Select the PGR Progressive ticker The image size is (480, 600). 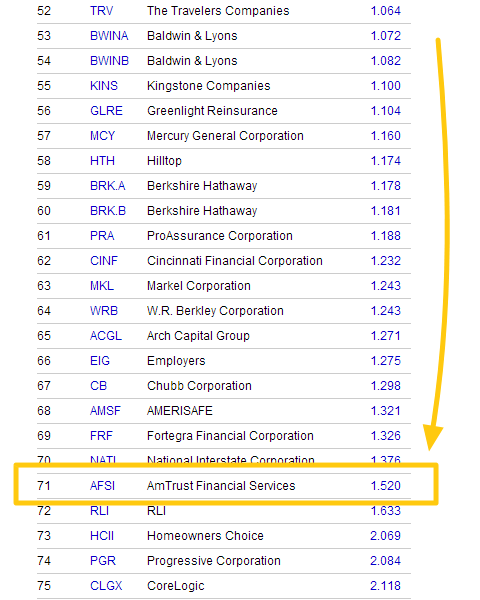103,561
